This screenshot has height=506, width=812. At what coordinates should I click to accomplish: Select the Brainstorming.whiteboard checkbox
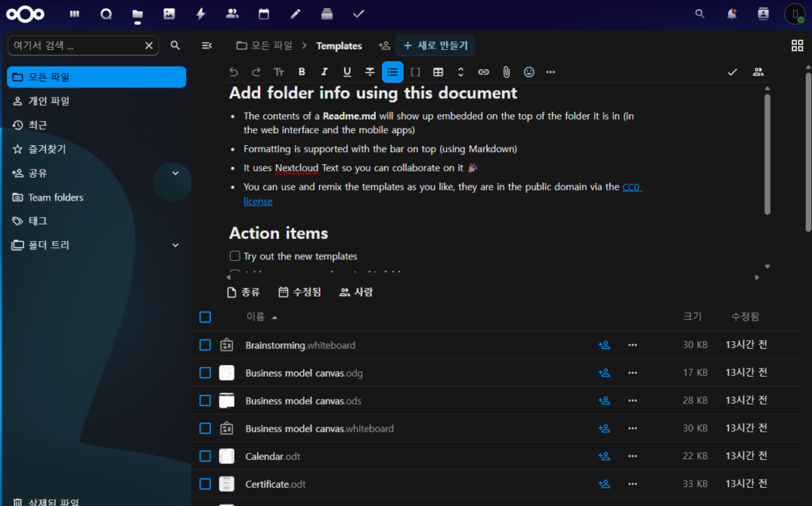click(x=205, y=345)
